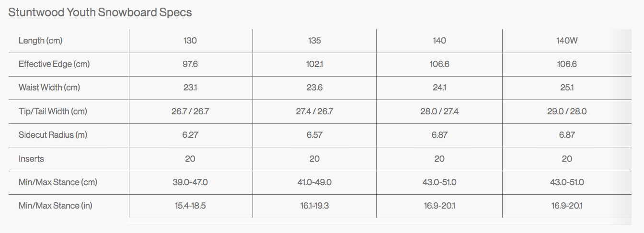Select the 135 length column header
The width and height of the screenshot is (644, 233).
click(314, 41)
